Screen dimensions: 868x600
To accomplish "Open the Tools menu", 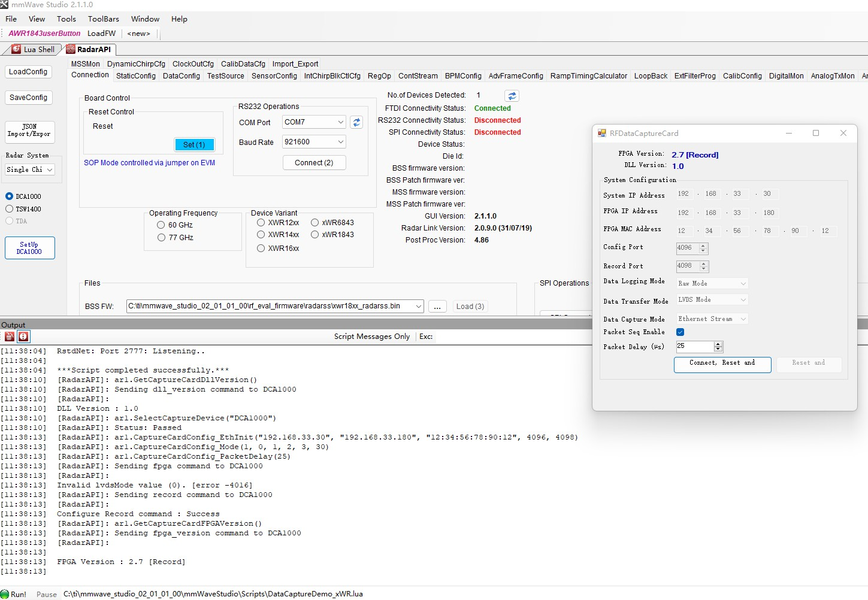I will coord(66,19).
